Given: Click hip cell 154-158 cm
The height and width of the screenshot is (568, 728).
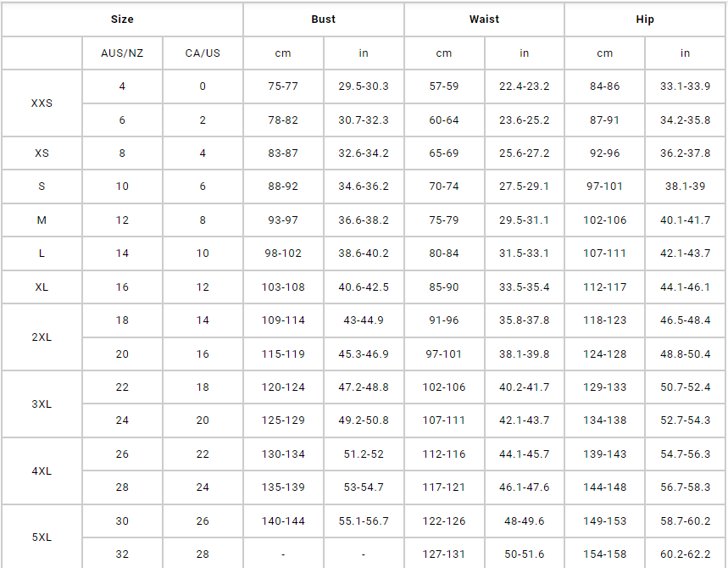Looking at the screenshot, I should (x=604, y=554).
